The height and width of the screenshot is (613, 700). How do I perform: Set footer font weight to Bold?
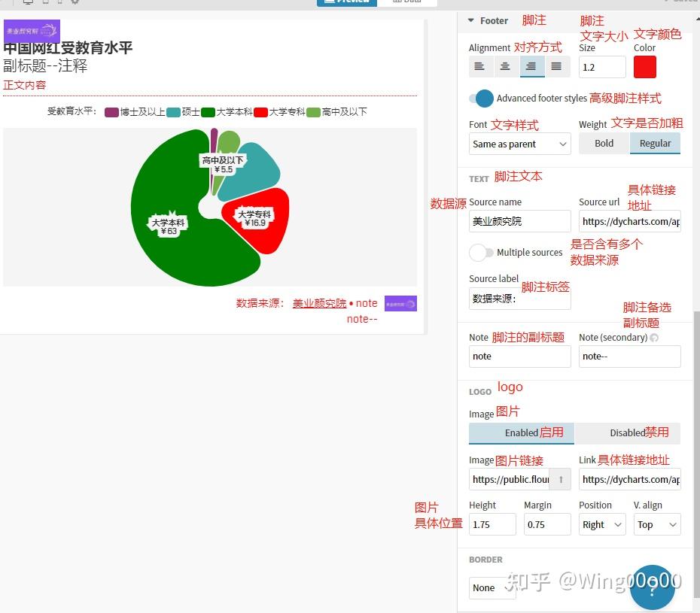(604, 143)
